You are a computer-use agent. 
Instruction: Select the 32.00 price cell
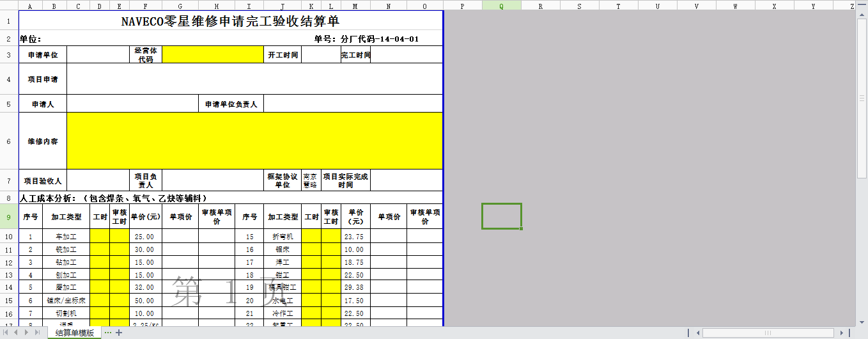[146, 288]
